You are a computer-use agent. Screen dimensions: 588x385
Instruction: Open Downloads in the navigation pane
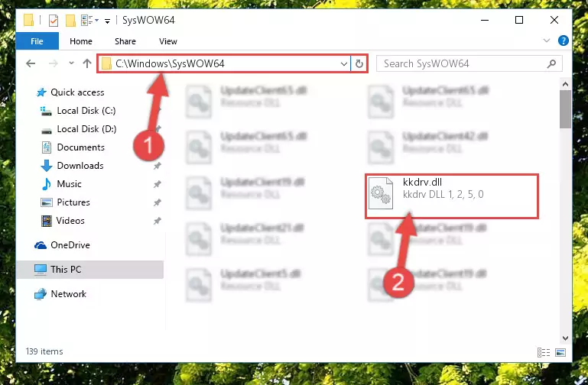(x=80, y=166)
